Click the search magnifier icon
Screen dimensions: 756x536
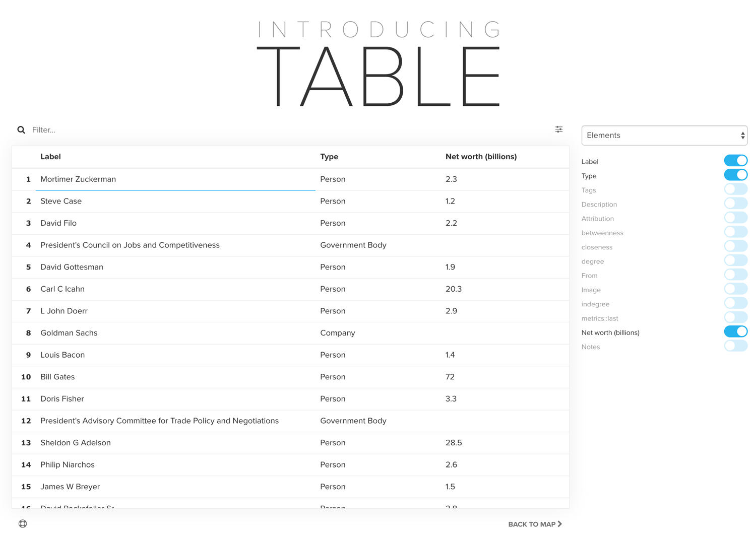[x=21, y=130]
